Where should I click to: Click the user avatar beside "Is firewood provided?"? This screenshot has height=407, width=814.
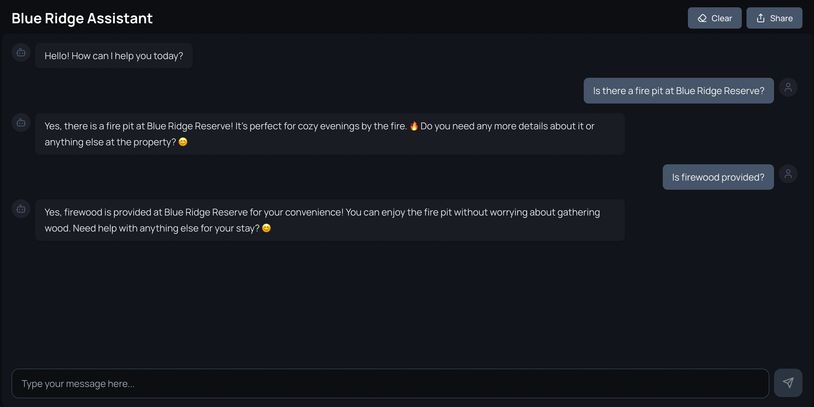pyautogui.click(x=788, y=174)
